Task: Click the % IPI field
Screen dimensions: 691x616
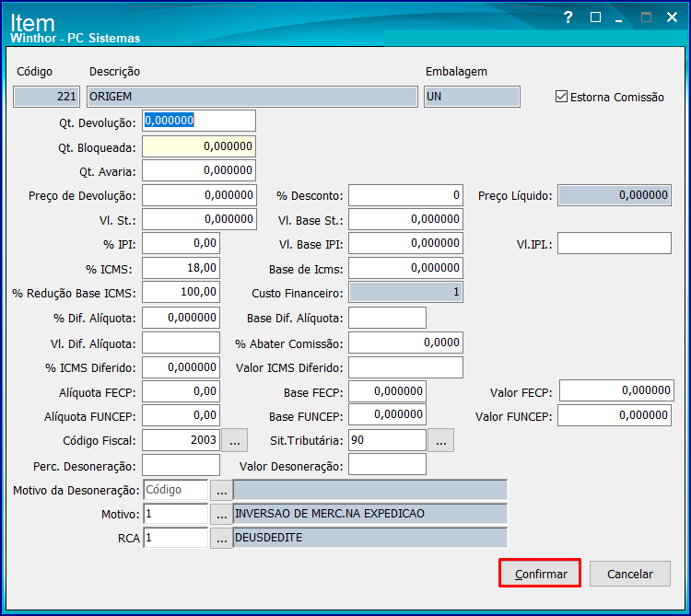Action: [181, 243]
